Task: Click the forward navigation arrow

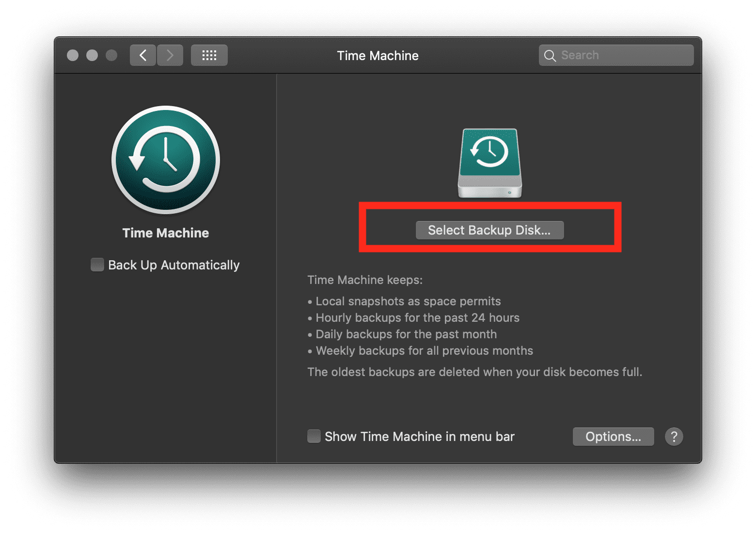Action: point(170,55)
